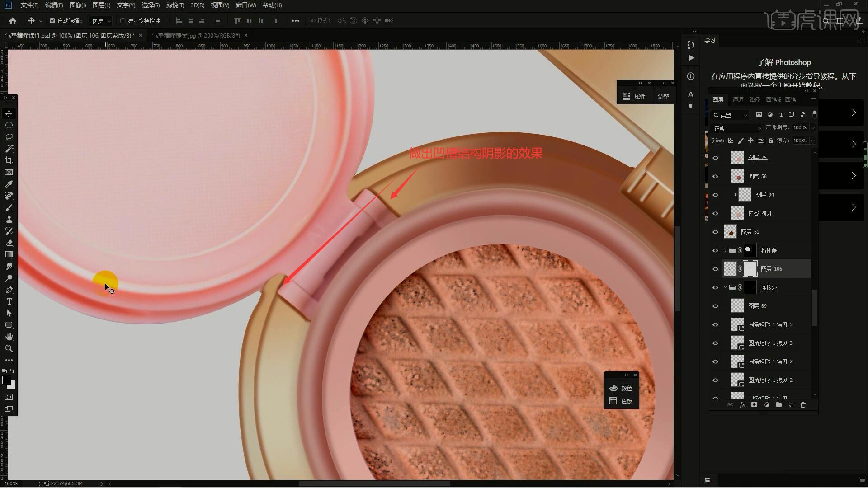Select the Zoom tool
868x488 pixels.
pos(9,348)
